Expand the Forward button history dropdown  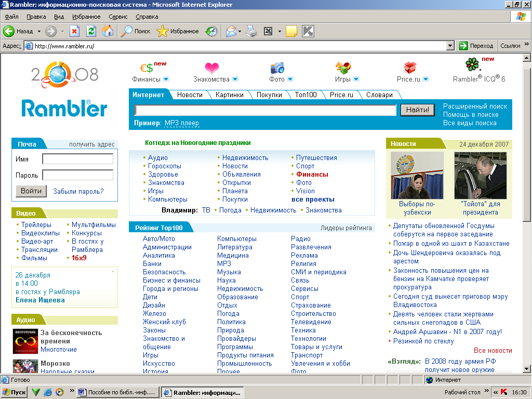62,32
